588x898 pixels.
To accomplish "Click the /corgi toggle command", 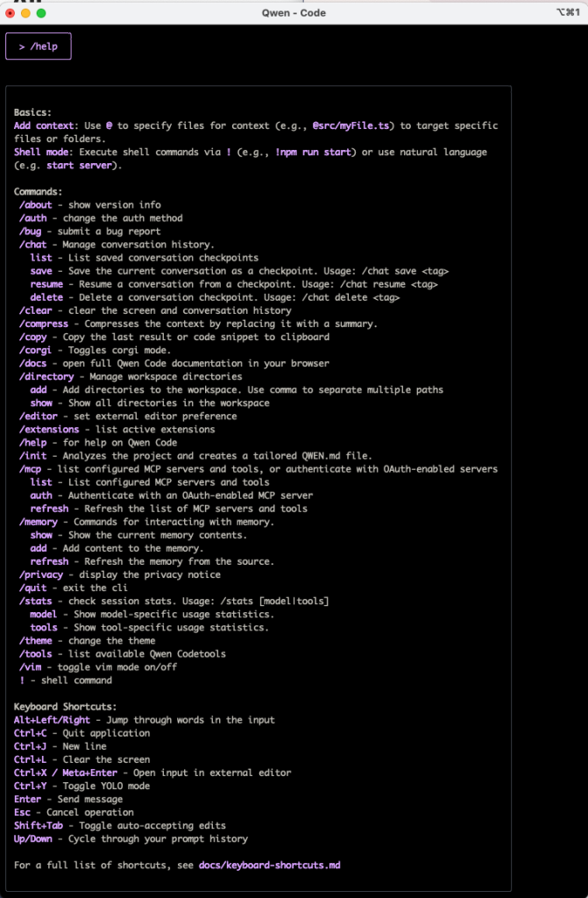I will 36,350.
